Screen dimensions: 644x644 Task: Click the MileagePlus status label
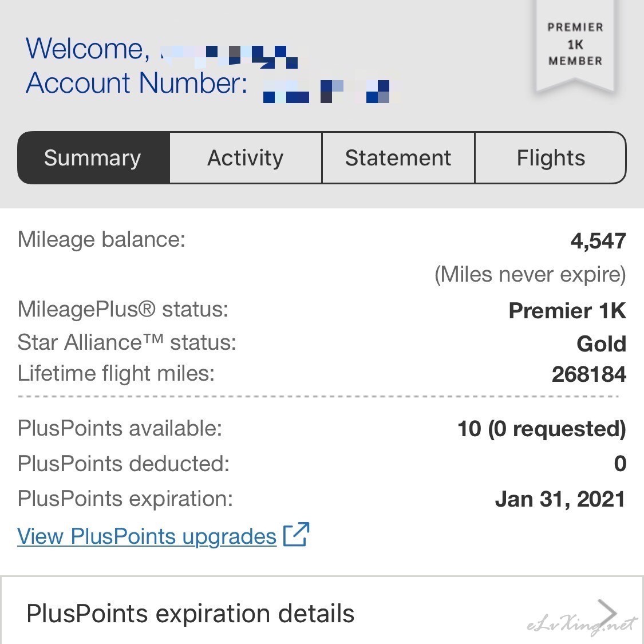123,309
